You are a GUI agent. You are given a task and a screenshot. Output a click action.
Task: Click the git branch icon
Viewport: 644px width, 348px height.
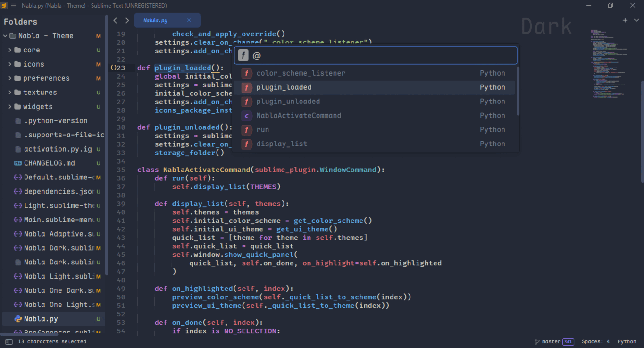(x=537, y=341)
